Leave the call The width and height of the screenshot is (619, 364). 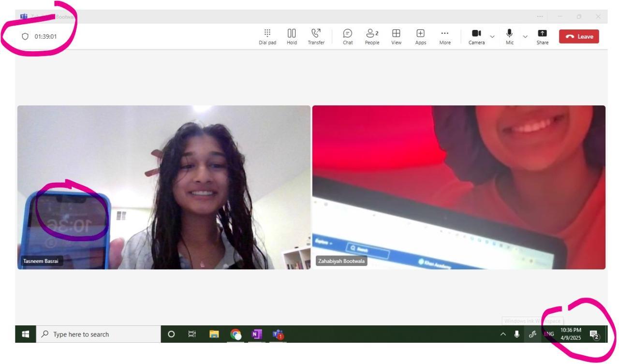point(579,37)
